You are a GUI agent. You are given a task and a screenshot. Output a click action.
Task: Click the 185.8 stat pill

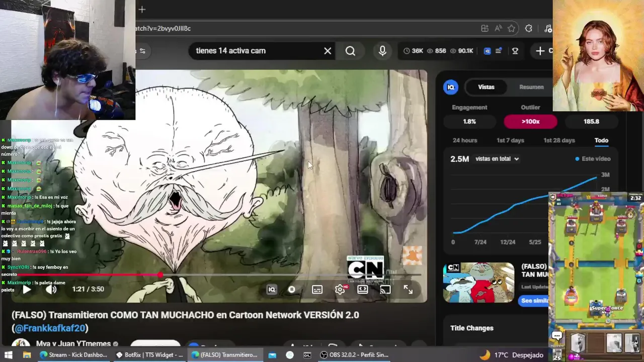pos(591,121)
